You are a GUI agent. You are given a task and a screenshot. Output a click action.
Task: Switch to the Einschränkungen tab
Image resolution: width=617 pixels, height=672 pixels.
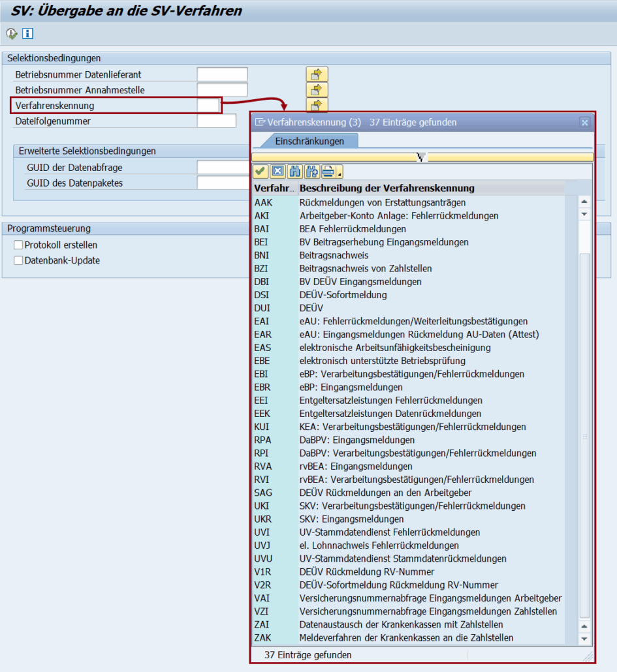[309, 141]
